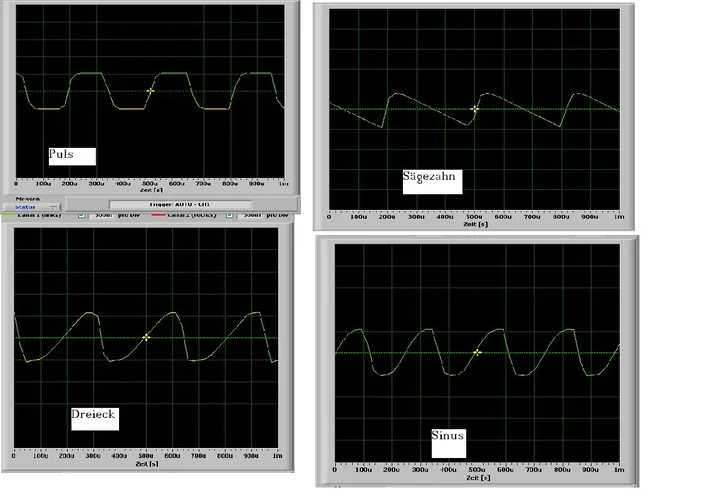Click Zeit [s] axis label under Sägezahn plot

(x=476, y=224)
